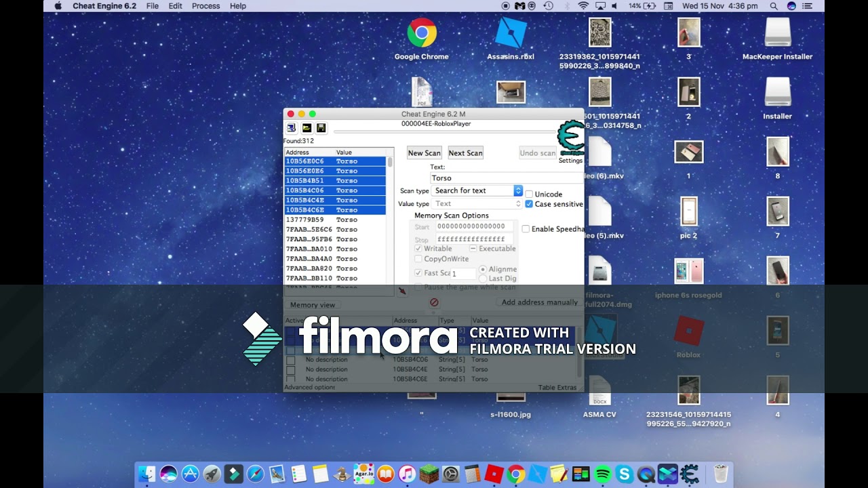
Task: Open System Preferences in the dock
Action: tap(450, 474)
